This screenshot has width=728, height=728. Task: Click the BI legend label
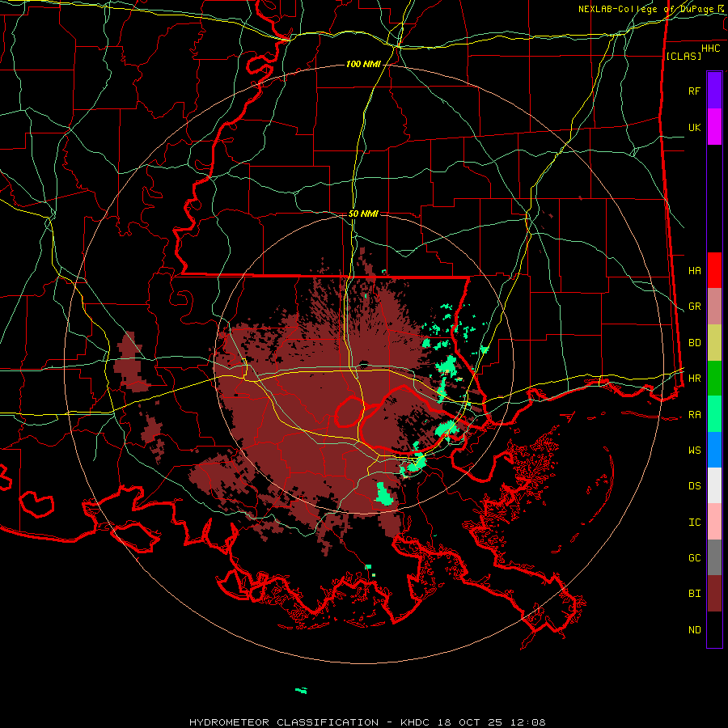click(694, 594)
